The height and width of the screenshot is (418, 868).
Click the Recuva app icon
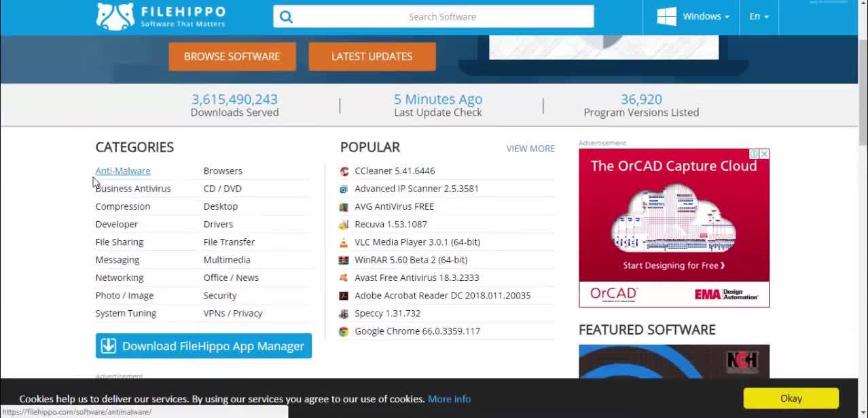point(344,225)
